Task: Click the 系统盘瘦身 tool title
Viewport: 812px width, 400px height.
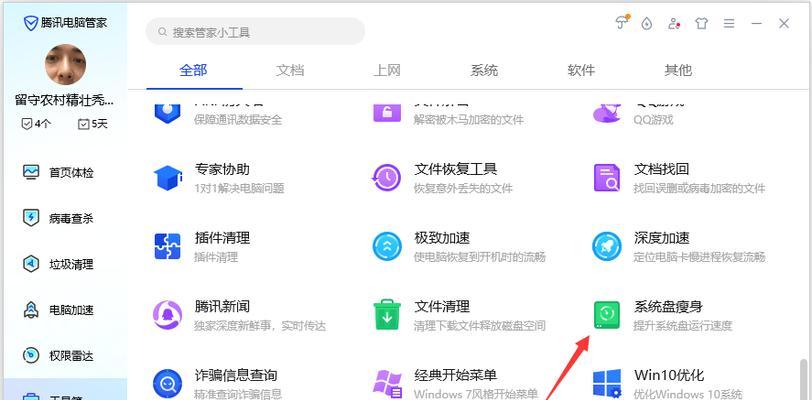Action: tap(668, 307)
